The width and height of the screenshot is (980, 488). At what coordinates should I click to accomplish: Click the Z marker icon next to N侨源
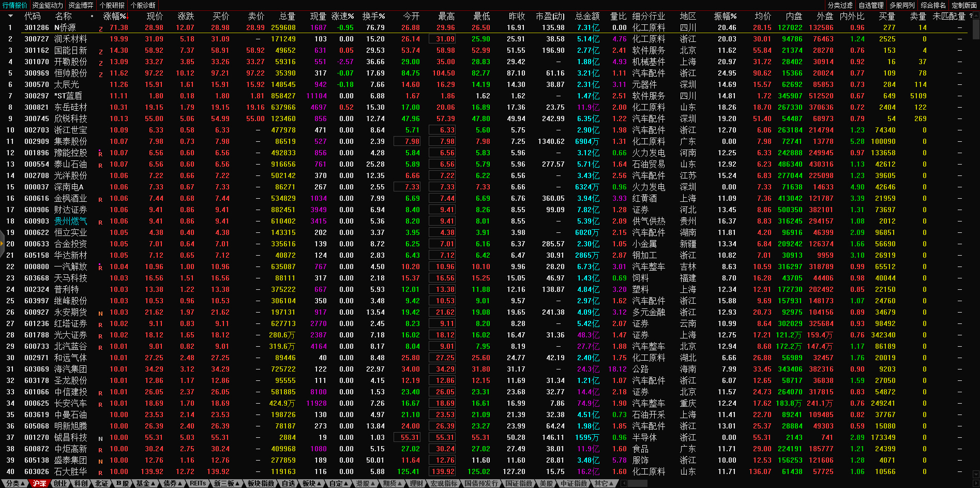[x=100, y=28]
